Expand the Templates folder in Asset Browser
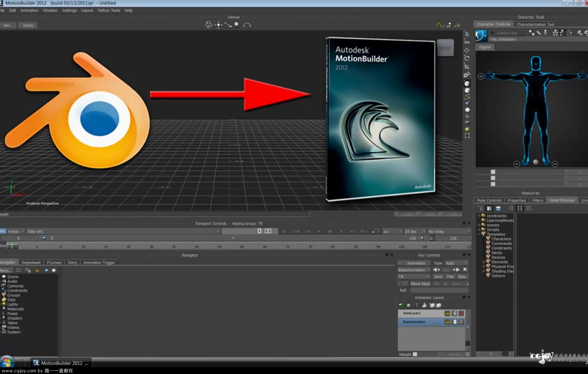The image size is (588, 374). coord(479,234)
